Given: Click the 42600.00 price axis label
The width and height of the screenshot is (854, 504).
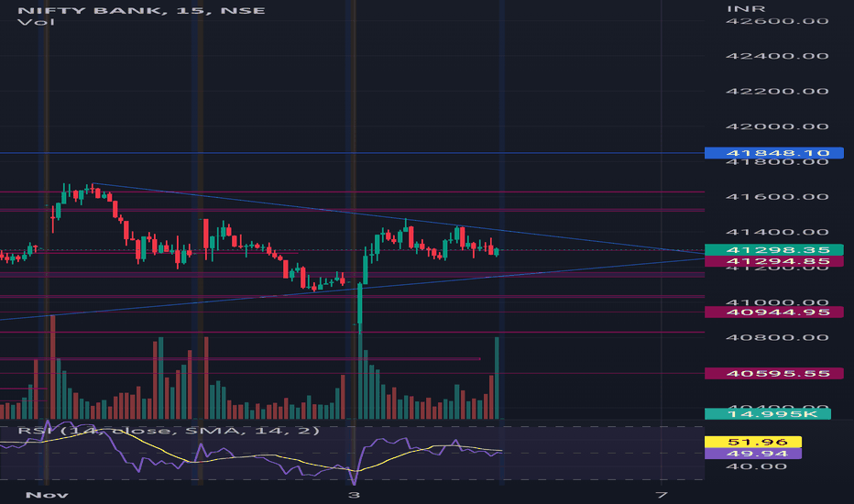Looking at the screenshot, I should (x=777, y=21).
